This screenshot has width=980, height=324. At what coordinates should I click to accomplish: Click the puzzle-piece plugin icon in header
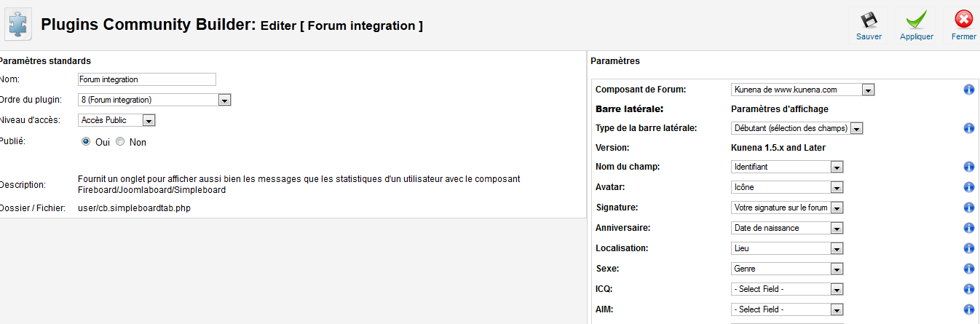pyautogui.click(x=18, y=25)
